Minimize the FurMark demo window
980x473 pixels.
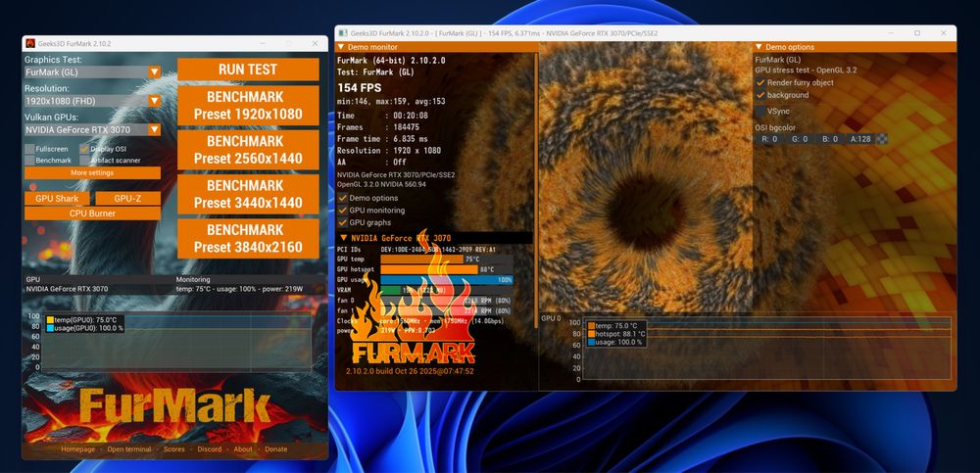tap(892, 33)
